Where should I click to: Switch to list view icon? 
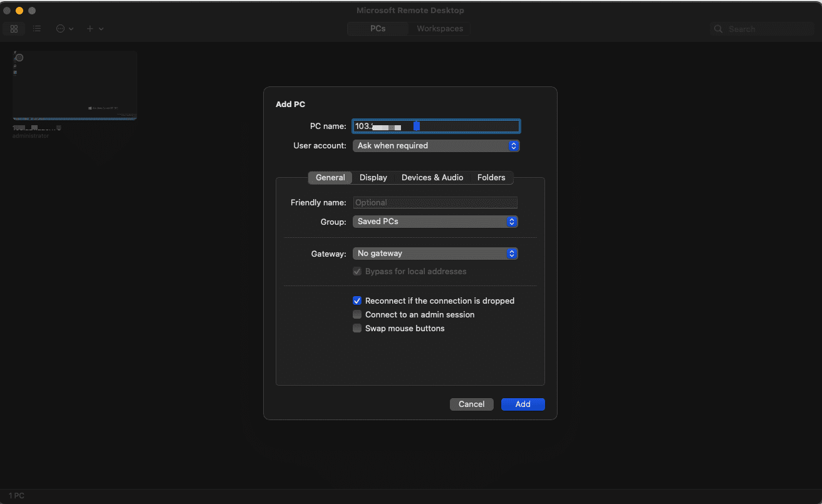(x=37, y=29)
